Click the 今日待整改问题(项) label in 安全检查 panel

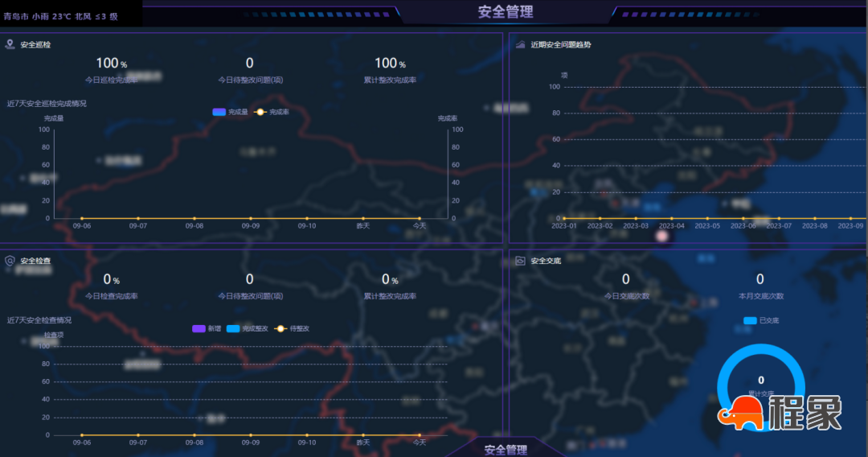tap(250, 296)
